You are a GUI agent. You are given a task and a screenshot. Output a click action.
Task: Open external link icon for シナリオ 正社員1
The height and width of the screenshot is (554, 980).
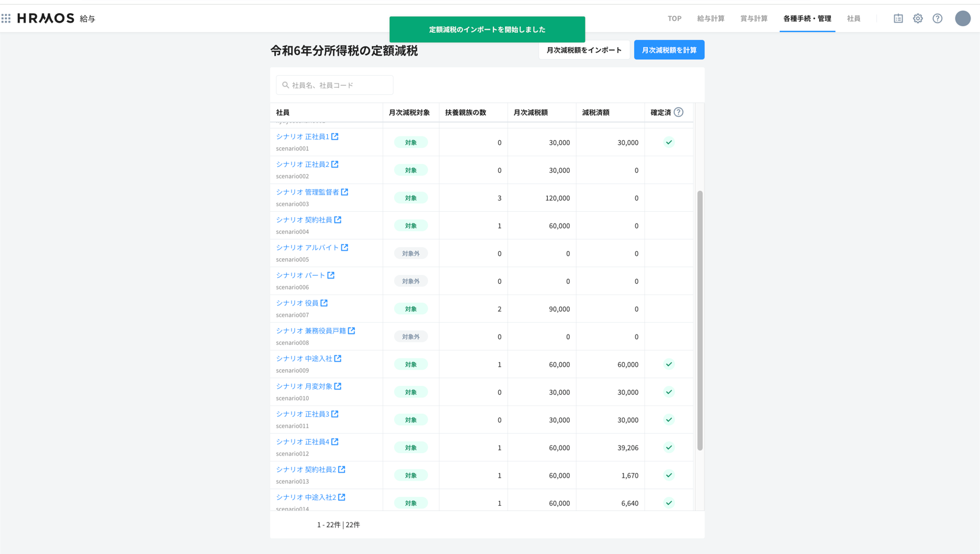(x=335, y=137)
